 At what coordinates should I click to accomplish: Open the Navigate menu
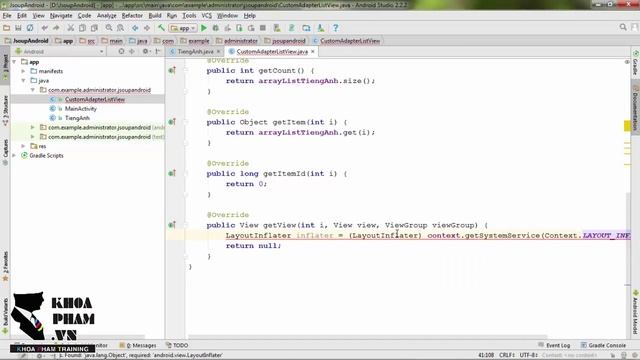coord(61,16)
